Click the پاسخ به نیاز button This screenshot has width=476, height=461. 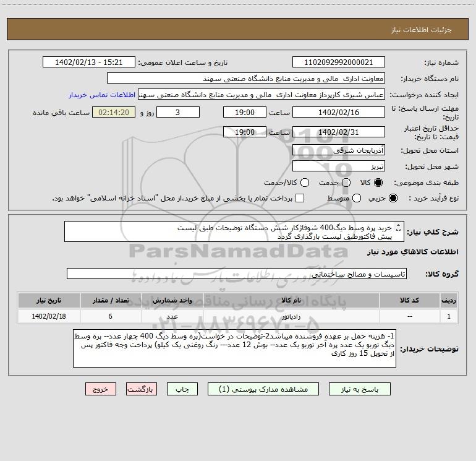coord(360,389)
